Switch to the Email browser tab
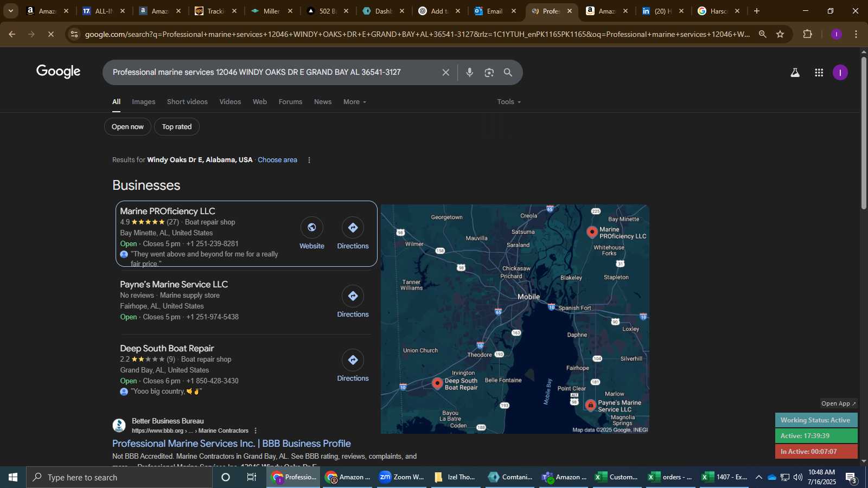 tap(496, 11)
